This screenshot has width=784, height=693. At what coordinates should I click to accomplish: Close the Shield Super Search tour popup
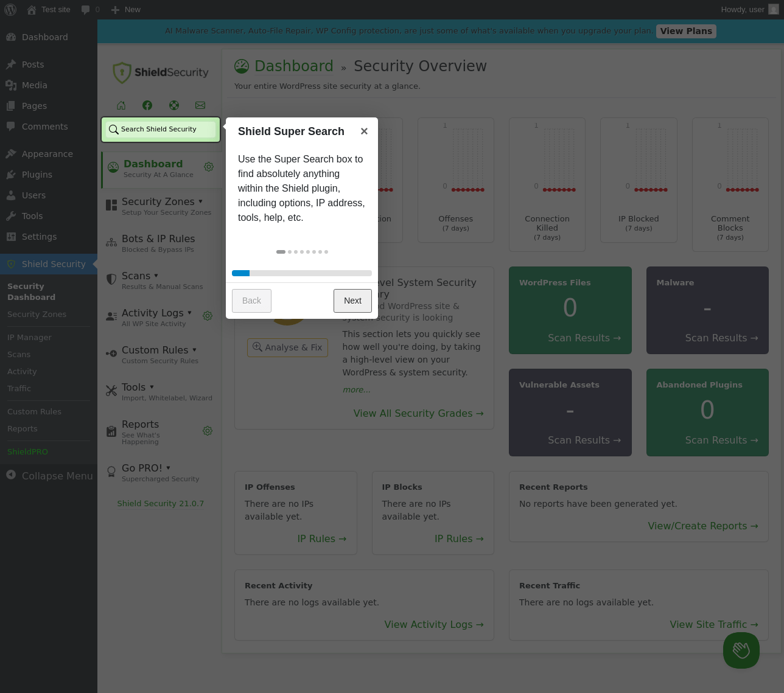364,131
